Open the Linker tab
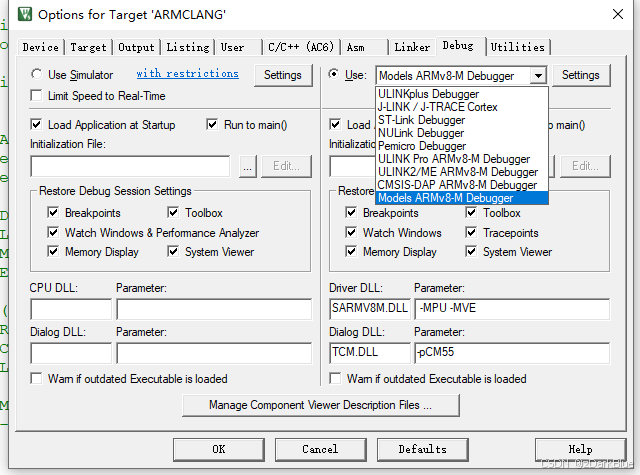640x475 pixels. tap(412, 47)
